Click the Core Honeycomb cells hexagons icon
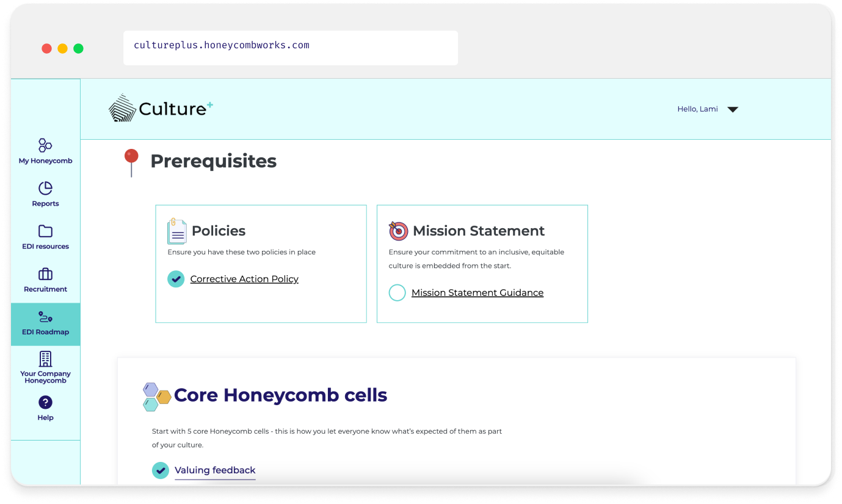 coord(157,397)
